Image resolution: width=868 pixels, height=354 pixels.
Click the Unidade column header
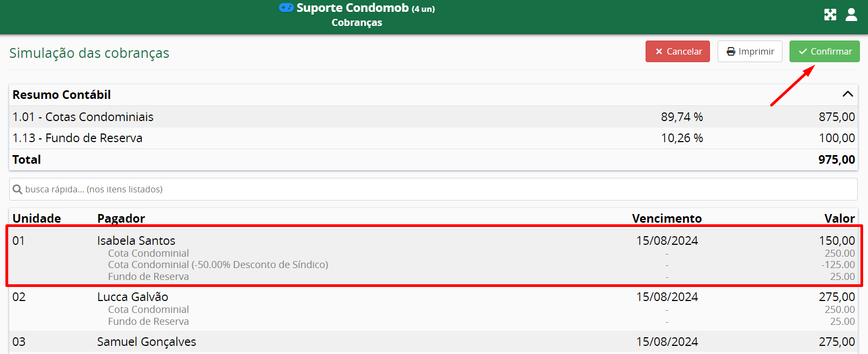(37, 218)
